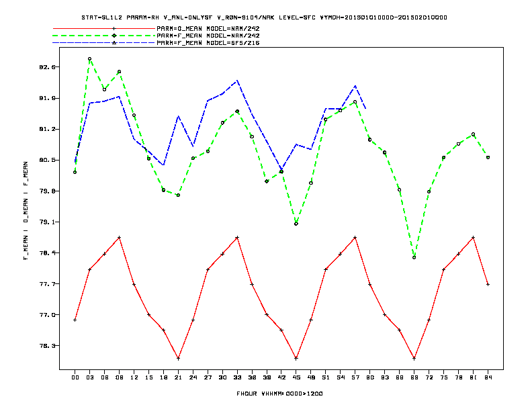Click the green circle data point at hour 03
The height and width of the screenshot is (411, 532).
(89, 59)
